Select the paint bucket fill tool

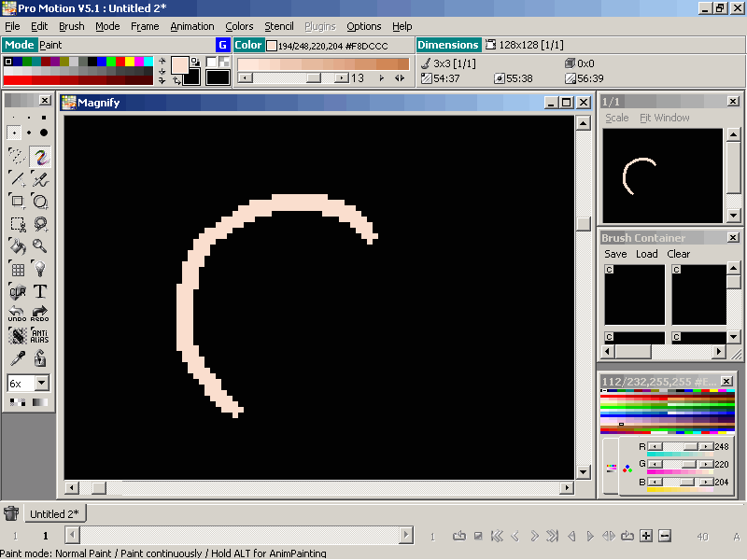point(17,246)
